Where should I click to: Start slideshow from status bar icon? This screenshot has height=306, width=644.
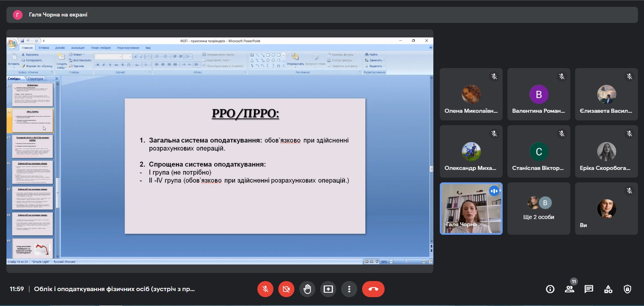(x=377, y=262)
